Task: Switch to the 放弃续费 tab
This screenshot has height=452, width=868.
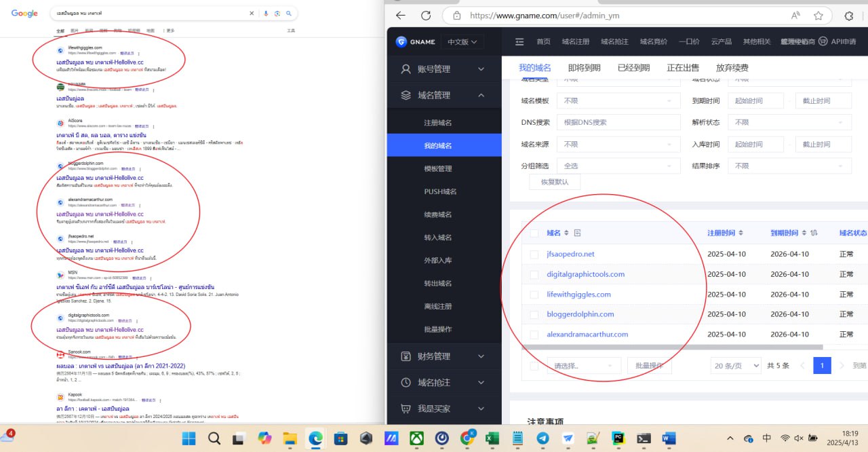Action: (x=732, y=67)
